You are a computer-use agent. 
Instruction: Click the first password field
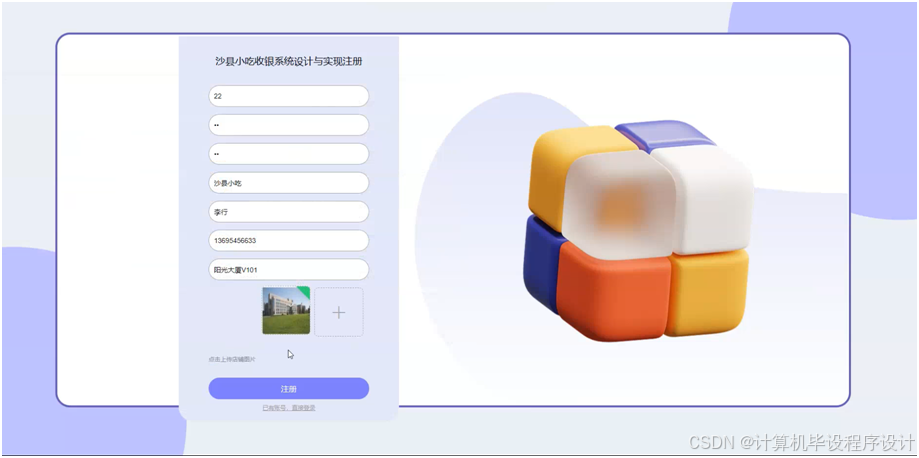(288, 125)
